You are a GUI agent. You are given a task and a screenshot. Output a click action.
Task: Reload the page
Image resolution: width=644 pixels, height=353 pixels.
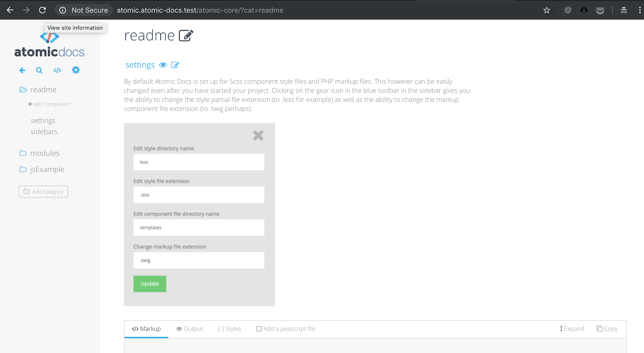(x=42, y=10)
